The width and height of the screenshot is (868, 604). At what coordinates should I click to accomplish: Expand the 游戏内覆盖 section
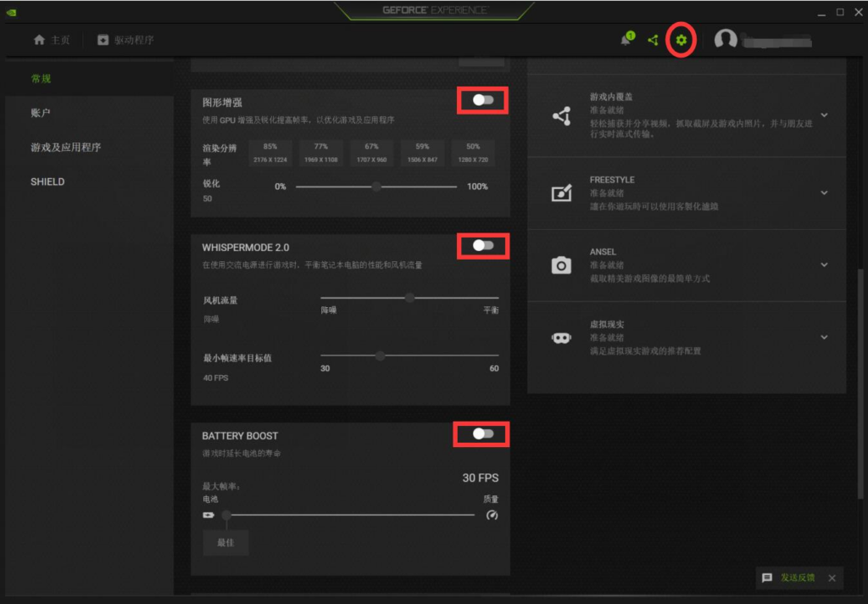[x=824, y=115]
